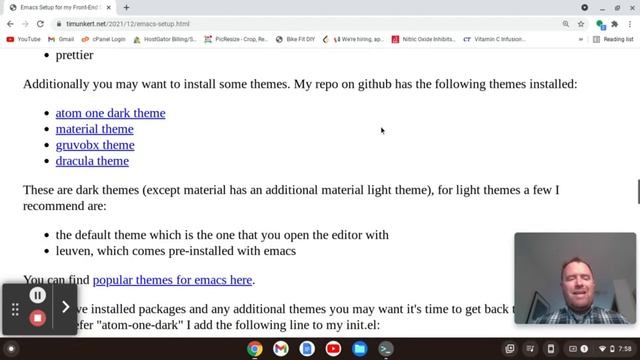This screenshot has width=640, height=360.
Task: Open a new browser tab
Action: click(127, 7)
